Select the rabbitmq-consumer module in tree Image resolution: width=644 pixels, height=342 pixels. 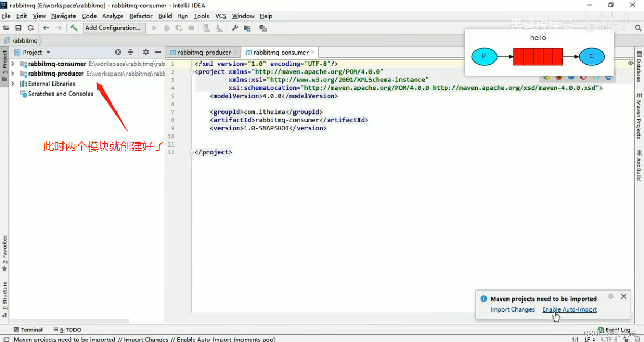[57, 64]
